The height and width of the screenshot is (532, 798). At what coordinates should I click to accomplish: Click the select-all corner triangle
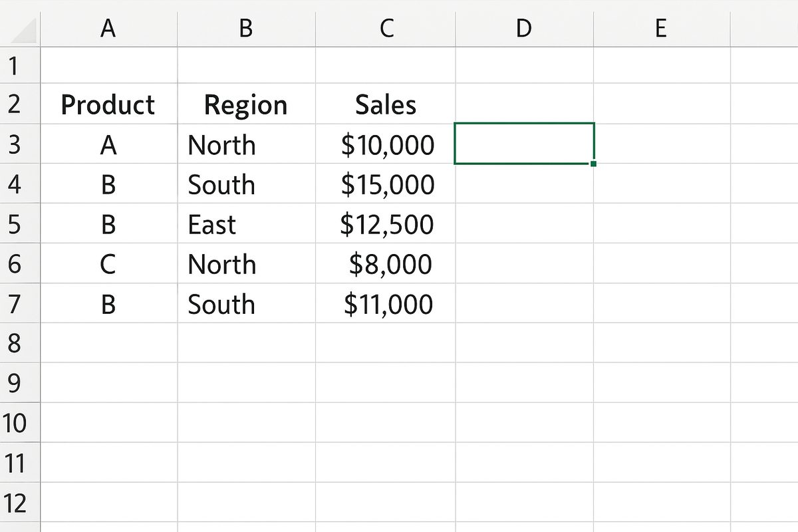[25, 31]
